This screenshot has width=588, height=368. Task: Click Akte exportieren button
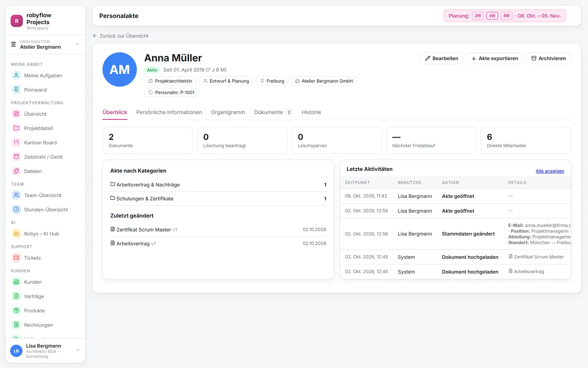coord(495,58)
